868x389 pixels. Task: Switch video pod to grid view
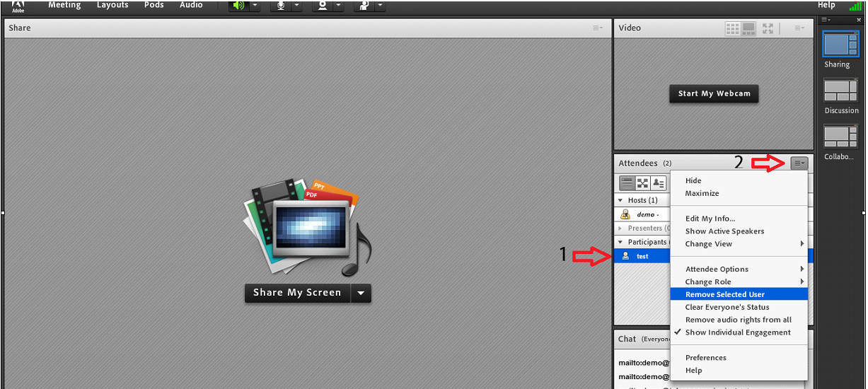[x=732, y=28]
